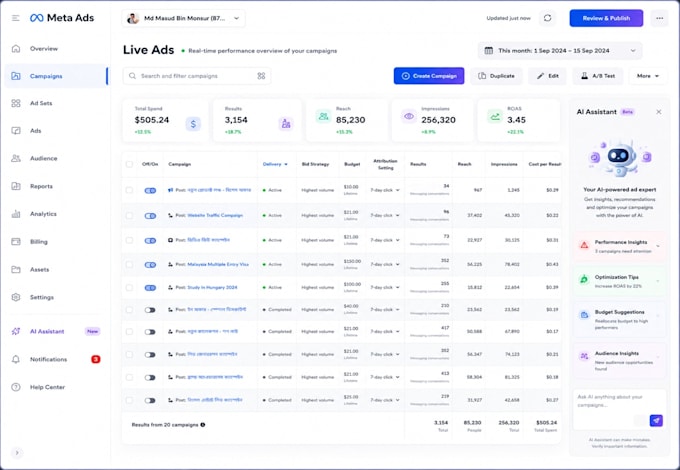
Task: Expand the Performance Insights card
Action: point(620,246)
